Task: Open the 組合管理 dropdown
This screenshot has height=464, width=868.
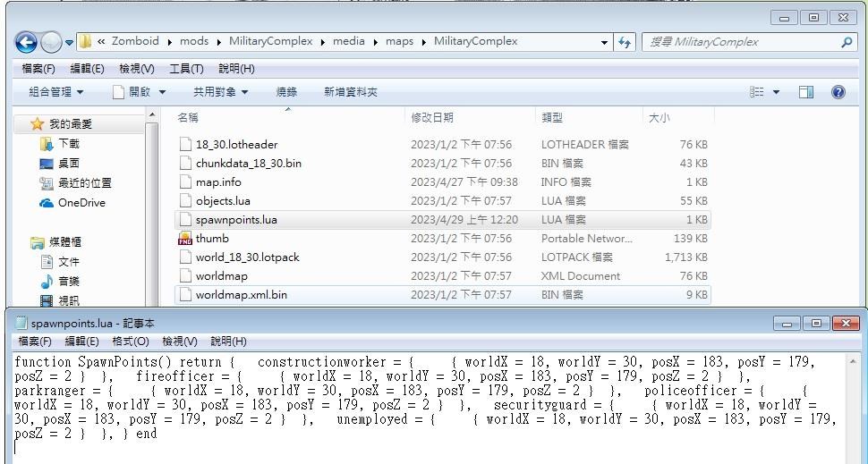Action: [x=55, y=92]
